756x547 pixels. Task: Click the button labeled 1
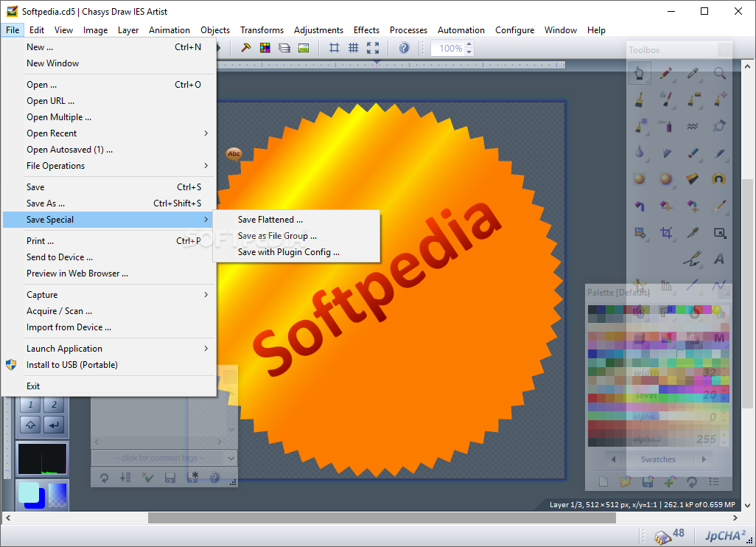point(30,404)
